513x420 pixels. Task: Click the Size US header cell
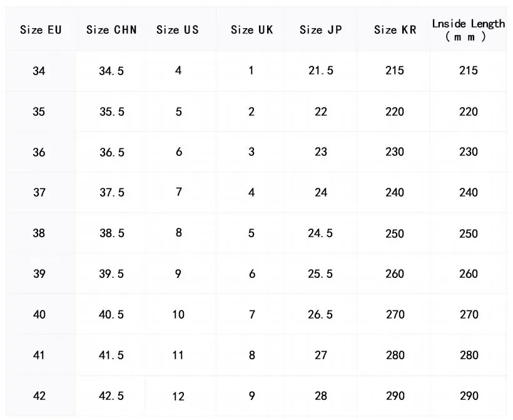pyautogui.click(x=177, y=29)
